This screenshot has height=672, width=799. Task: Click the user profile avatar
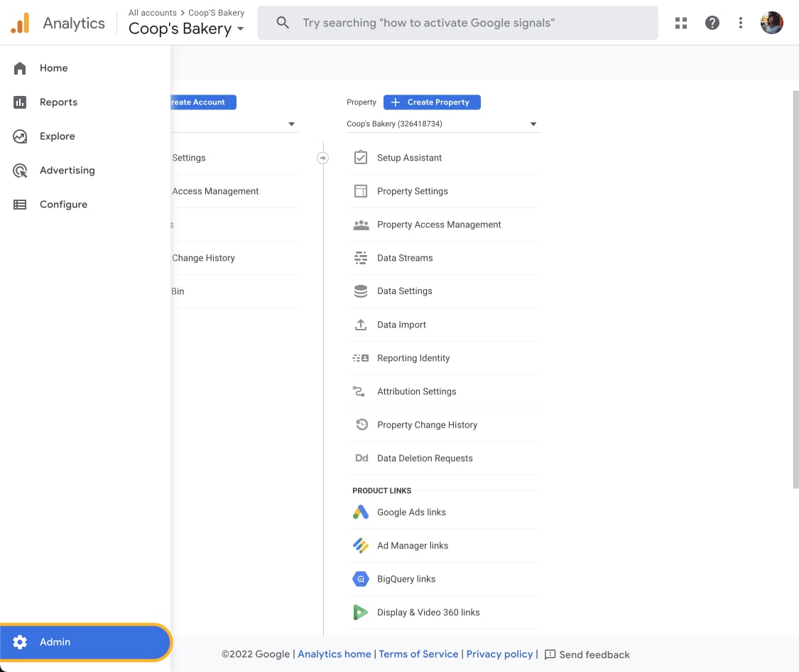[771, 23]
